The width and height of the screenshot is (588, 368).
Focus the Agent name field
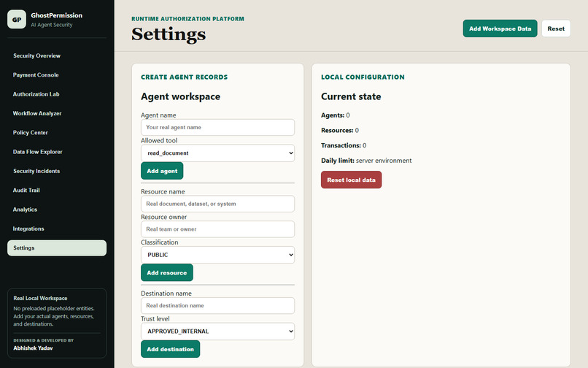coord(217,127)
